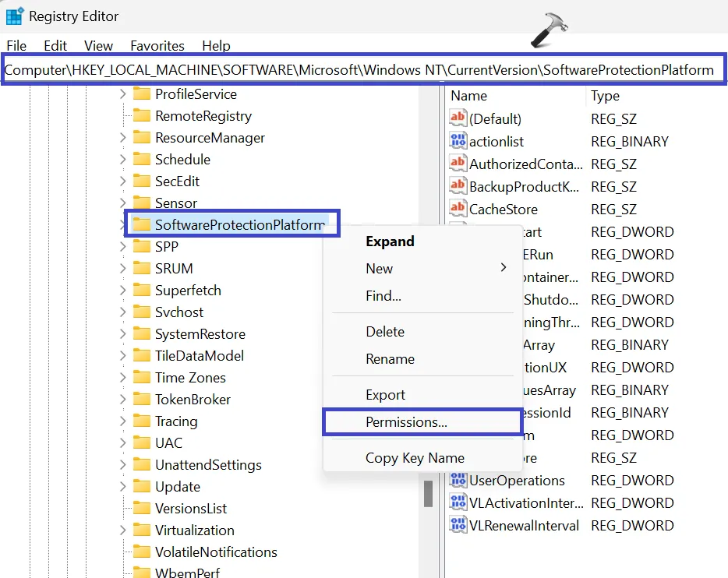
Task: Click the SoftwareProtectionPlatform folder icon
Action: (141, 224)
